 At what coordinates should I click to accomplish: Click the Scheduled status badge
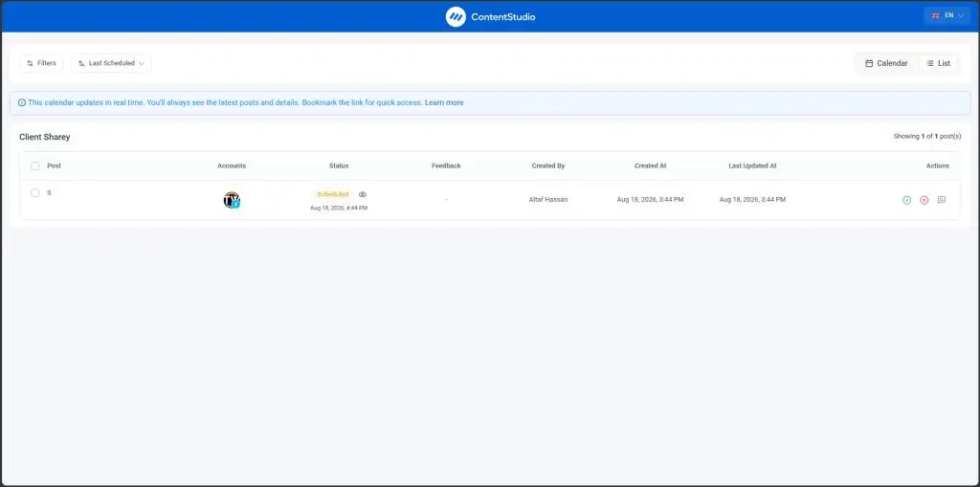(x=332, y=194)
